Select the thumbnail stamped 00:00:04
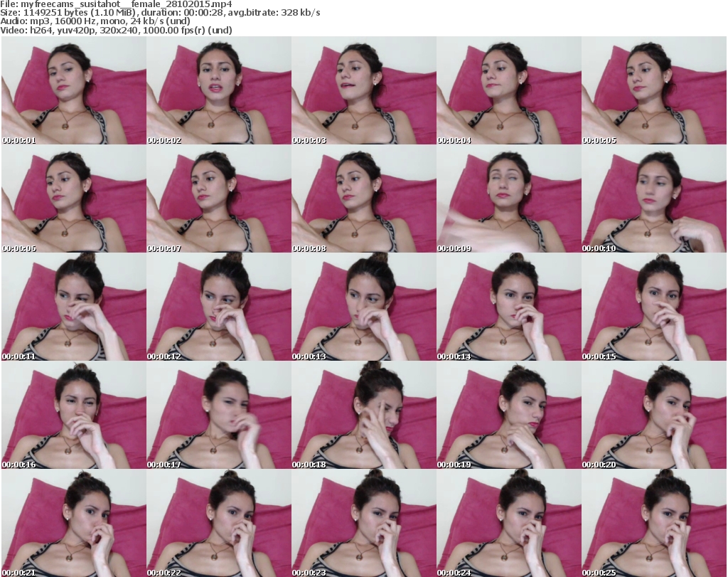728x577 pixels. (509, 90)
